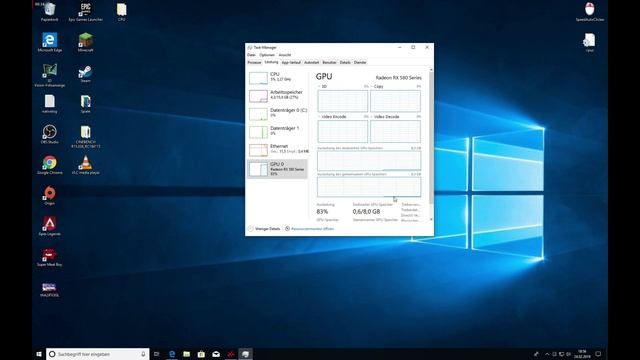Click the Task Manager taskbar button
Screen dimensions: 640x360
(x=245, y=354)
